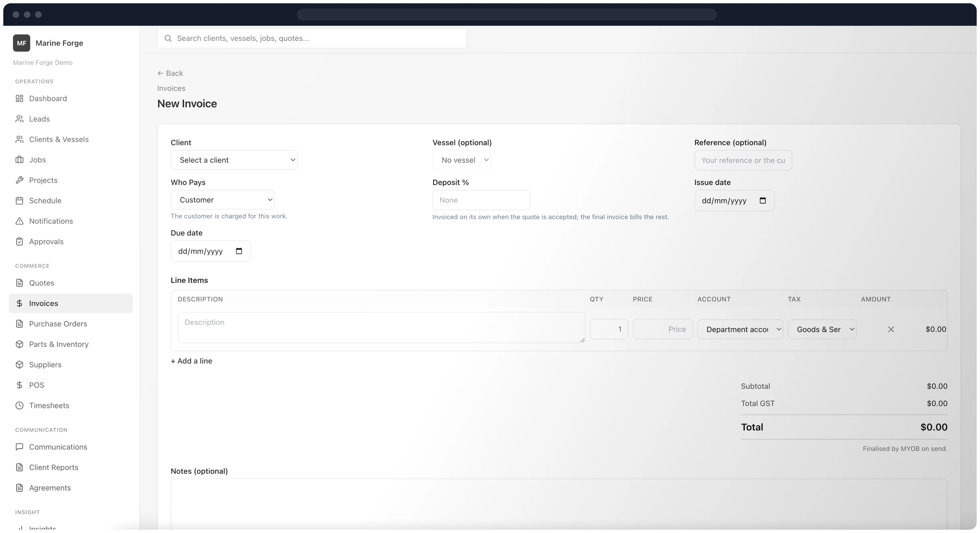980x533 pixels.
Task: Click the Invoices breadcrumb link
Action: [x=171, y=88]
